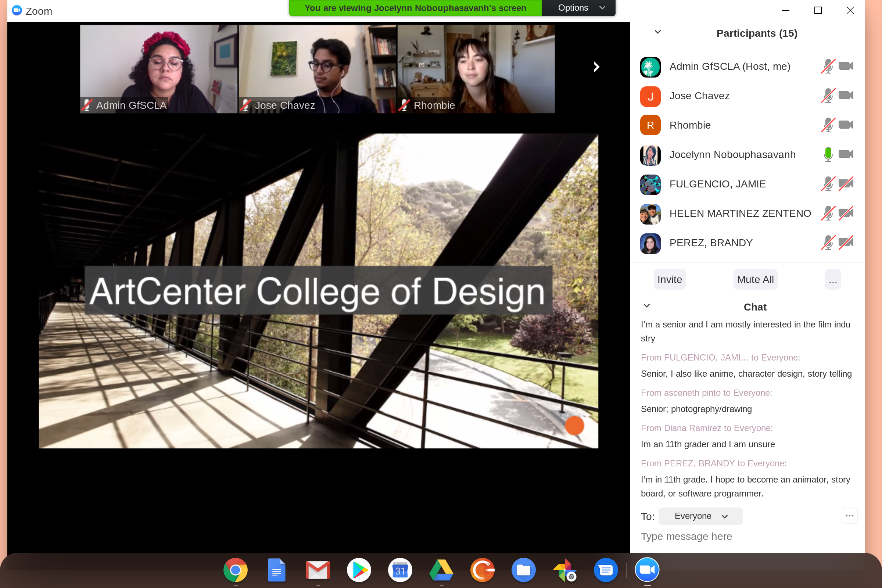Open Google Drive from the shelf
This screenshot has width=882, height=588.
(x=441, y=570)
